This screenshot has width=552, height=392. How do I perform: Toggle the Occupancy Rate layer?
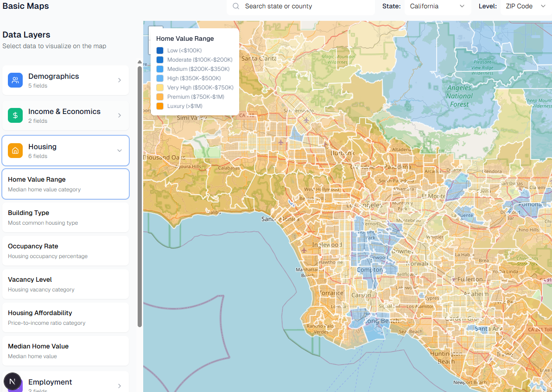coord(65,250)
